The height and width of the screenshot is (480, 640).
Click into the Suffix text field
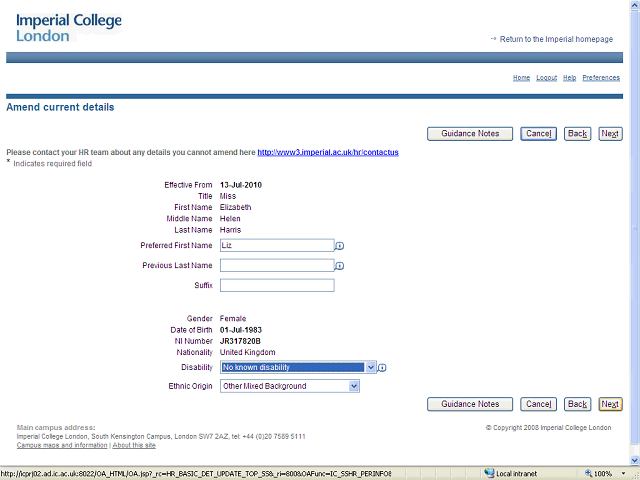(x=277, y=285)
